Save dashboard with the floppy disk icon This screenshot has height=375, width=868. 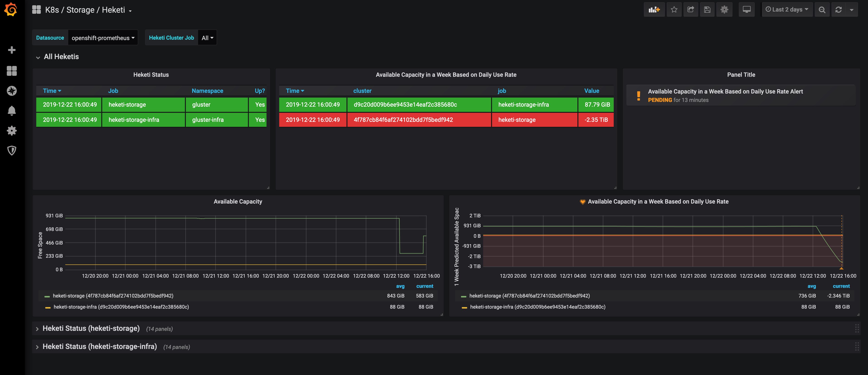(707, 10)
